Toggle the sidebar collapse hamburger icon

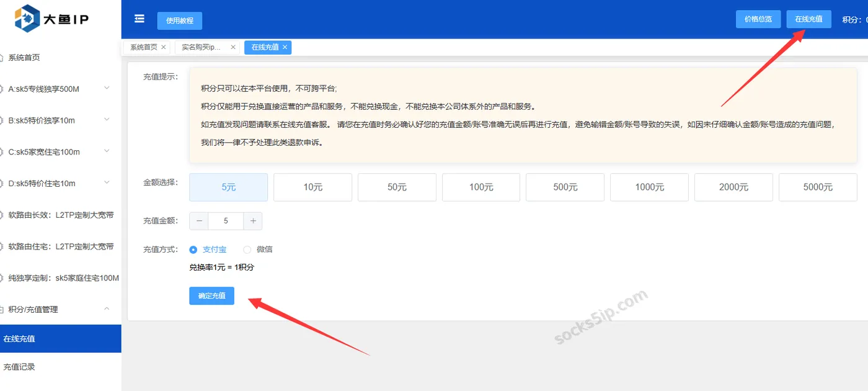139,19
